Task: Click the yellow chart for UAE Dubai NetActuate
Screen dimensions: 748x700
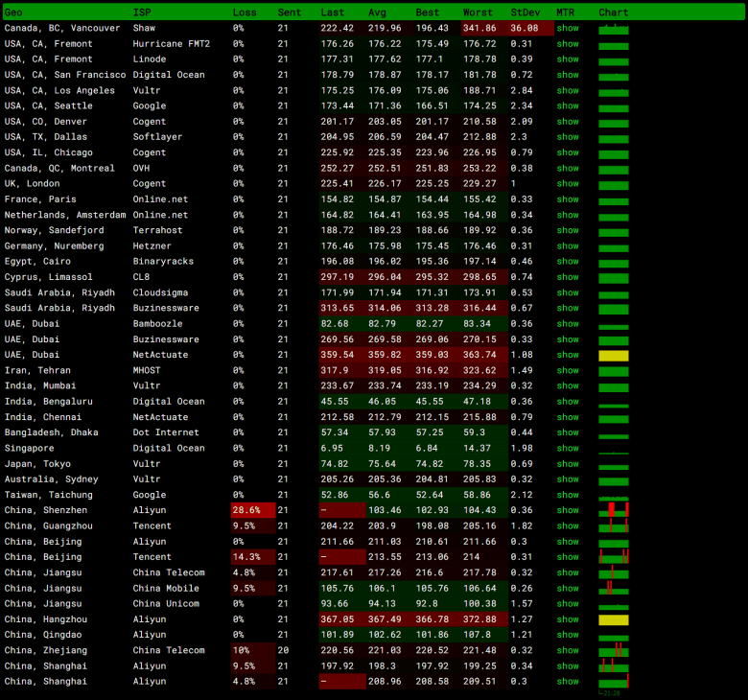Action: click(614, 356)
